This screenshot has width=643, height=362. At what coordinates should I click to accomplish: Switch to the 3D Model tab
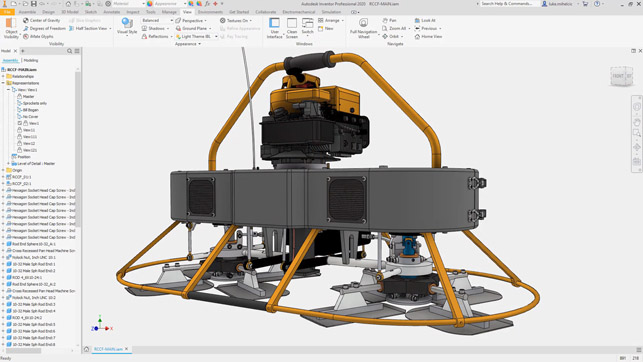click(x=70, y=12)
